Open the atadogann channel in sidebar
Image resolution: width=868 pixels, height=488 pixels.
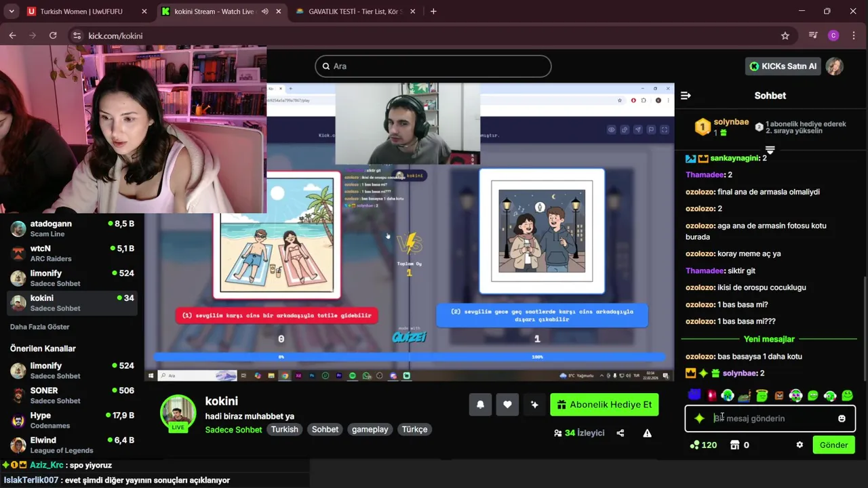(x=72, y=228)
